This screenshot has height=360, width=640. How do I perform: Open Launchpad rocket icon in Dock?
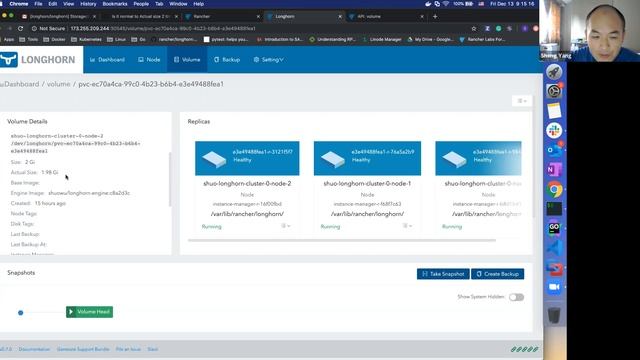point(554,72)
